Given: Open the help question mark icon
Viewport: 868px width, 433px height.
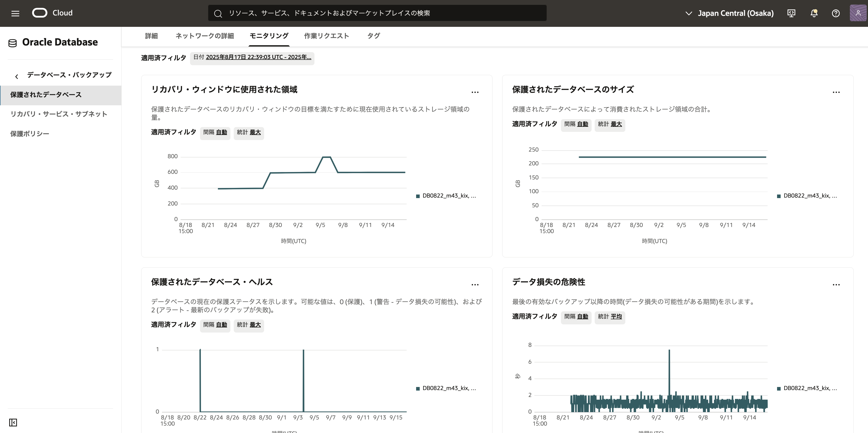Looking at the screenshot, I should [x=836, y=14].
